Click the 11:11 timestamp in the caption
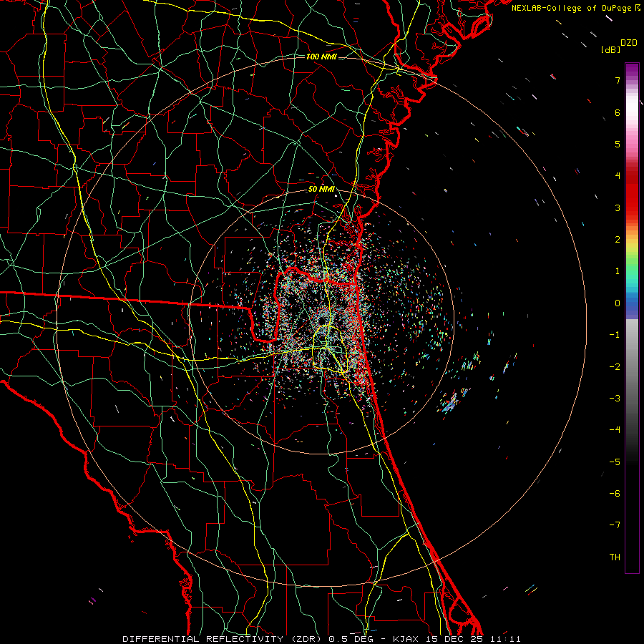The image size is (644, 644). tap(504, 639)
